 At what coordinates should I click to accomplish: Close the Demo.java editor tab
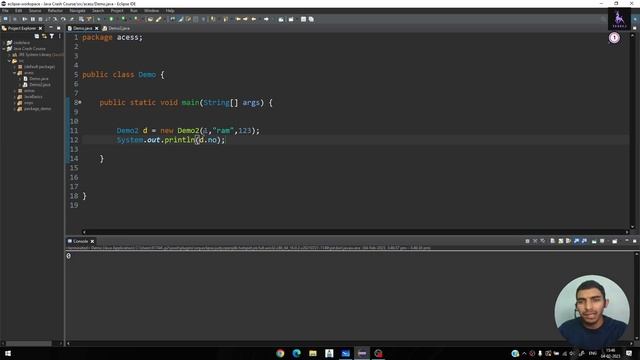pos(97,28)
